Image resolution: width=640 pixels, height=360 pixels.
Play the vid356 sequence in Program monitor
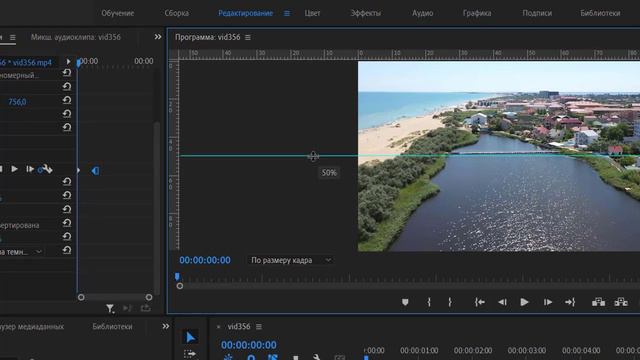[x=524, y=302]
